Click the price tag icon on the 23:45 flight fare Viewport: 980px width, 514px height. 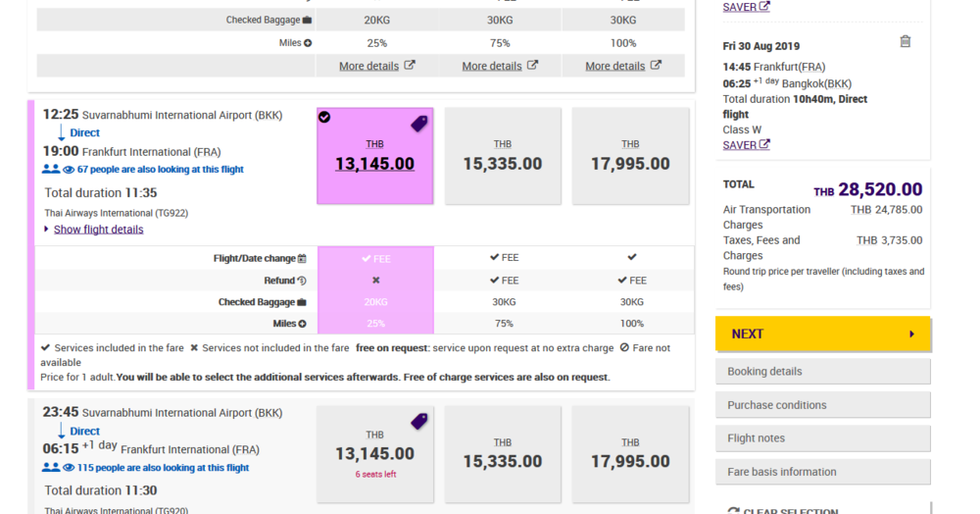click(419, 422)
